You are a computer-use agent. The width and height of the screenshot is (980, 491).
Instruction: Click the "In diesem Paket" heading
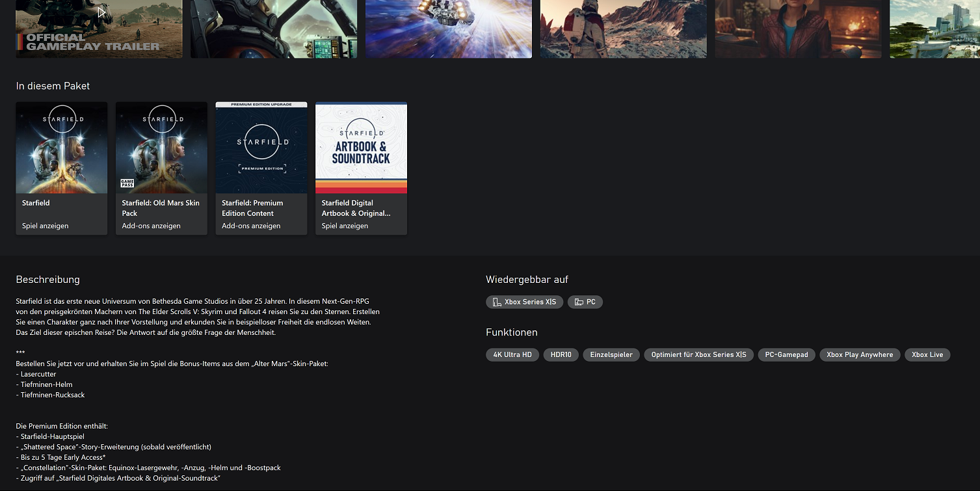pyautogui.click(x=53, y=86)
